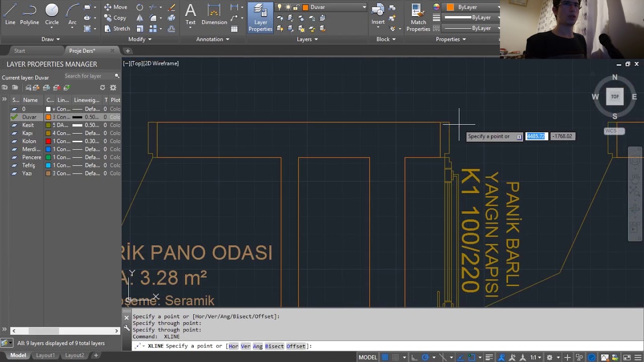Sort layers by the Name column header

(x=30, y=100)
